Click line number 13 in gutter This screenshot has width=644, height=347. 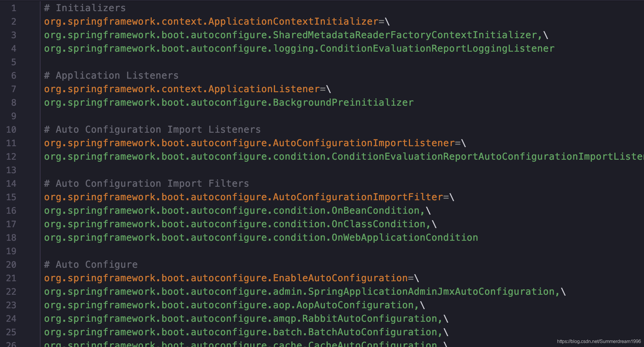coord(11,170)
